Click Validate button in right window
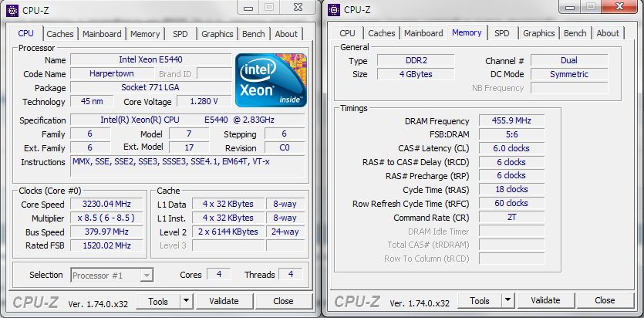This screenshot has width=644, height=318. coord(545,300)
